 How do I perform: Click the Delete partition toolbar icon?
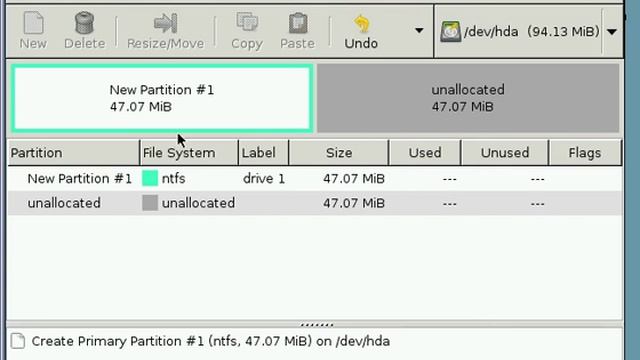(x=84, y=31)
